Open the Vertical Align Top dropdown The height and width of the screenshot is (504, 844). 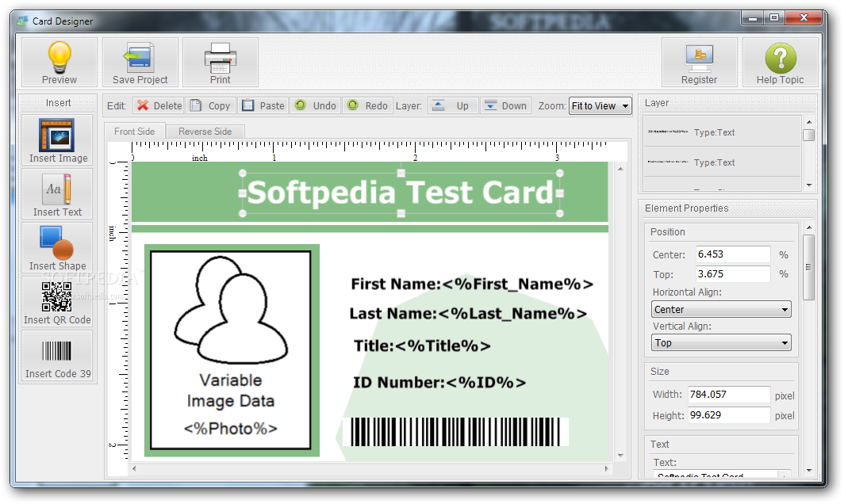[721, 342]
